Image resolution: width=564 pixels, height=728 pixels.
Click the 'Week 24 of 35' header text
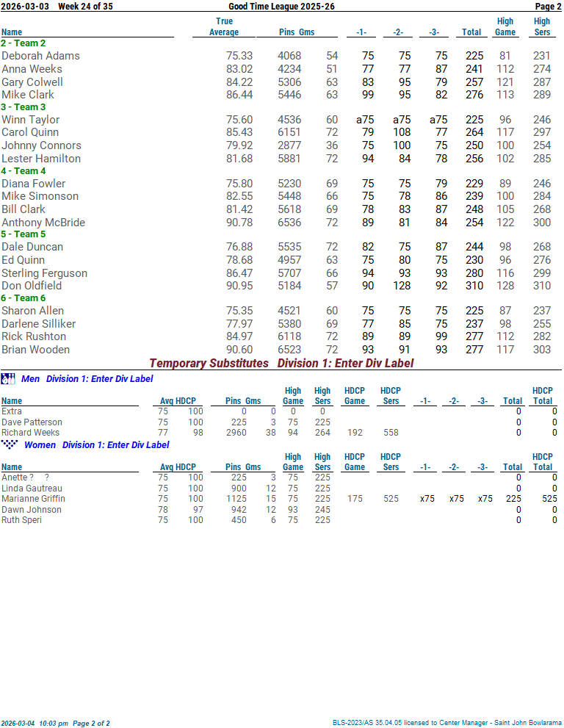pyautogui.click(x=86, y=6)
